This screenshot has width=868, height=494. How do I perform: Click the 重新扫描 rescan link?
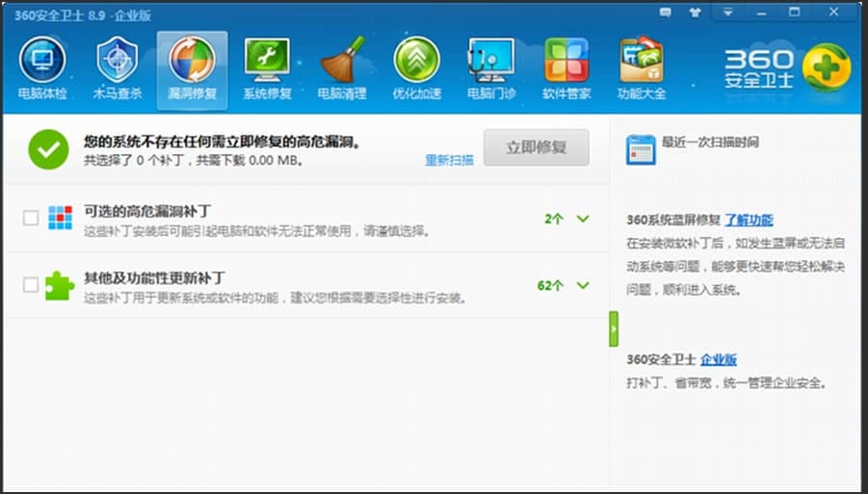pos(449,161)
